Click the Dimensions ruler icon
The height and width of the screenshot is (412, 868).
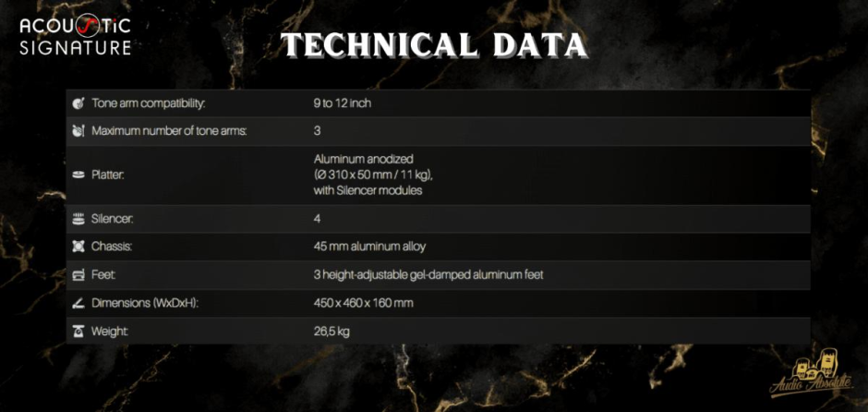[78, 303]
